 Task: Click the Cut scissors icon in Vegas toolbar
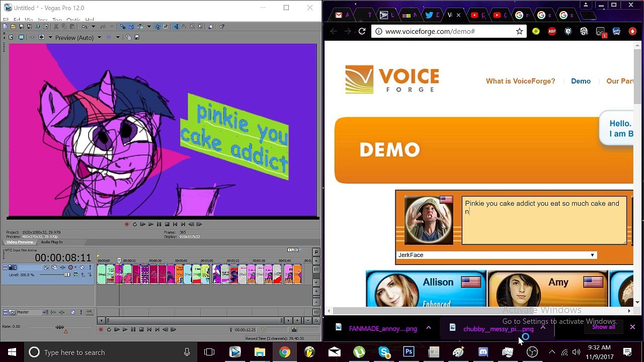pyautogui.click(x=56, y=27)
